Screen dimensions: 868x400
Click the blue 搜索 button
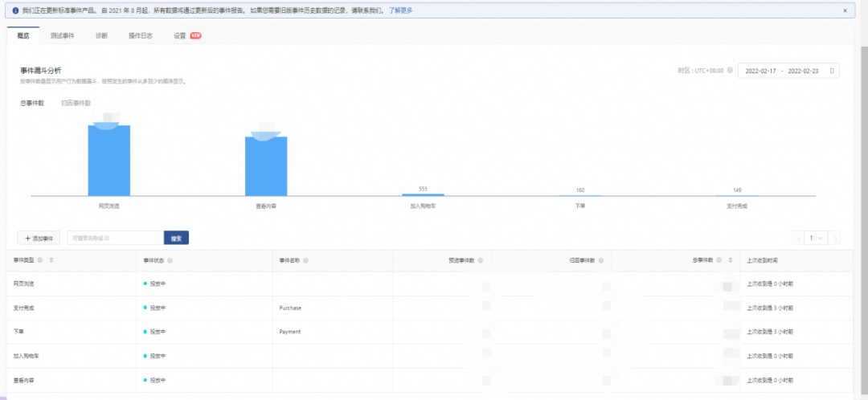177,238
